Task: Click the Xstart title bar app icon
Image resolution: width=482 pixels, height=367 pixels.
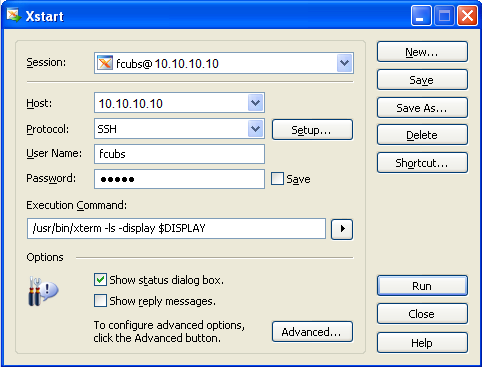Action: [x=14, y=15]
